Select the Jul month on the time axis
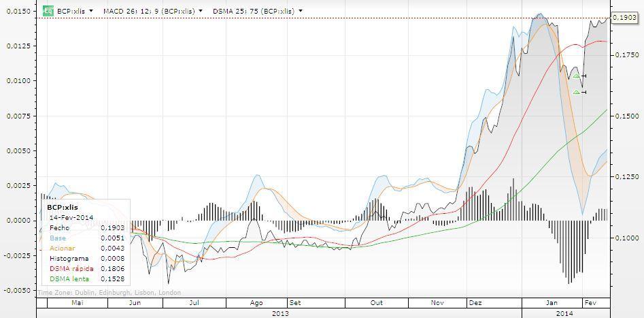Image resolution: width=644 pixels, height=318 pixels. pyautogui.click(x=194, y=303)
